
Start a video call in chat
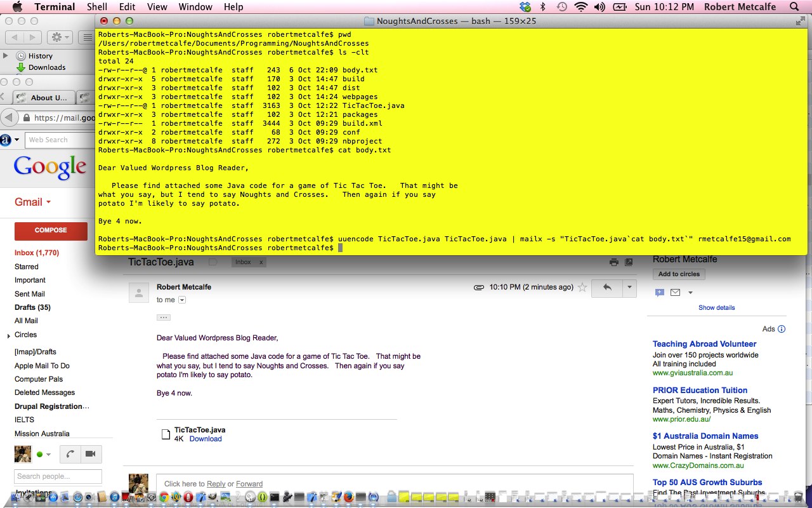coord(90,454)
